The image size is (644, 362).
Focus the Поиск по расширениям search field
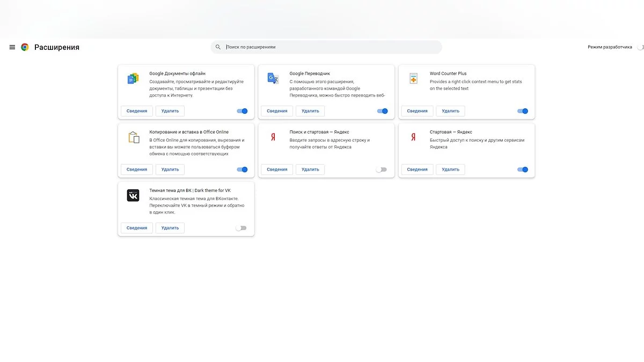click(x=326, y=47)
